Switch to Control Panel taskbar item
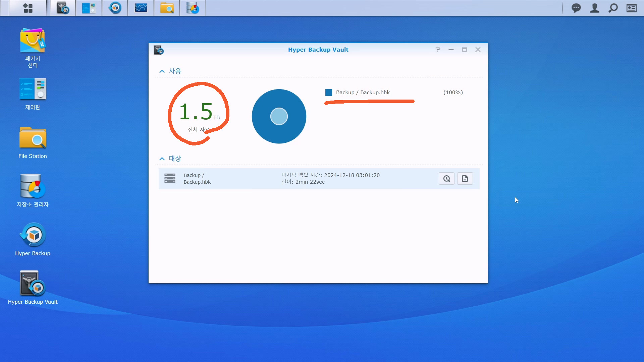644x362 pixels. click(x=89, y=8)
